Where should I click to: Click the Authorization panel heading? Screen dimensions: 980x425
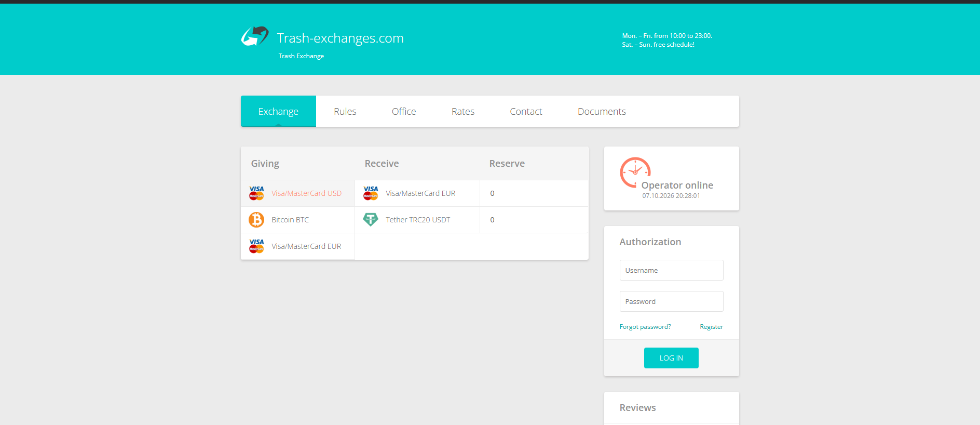coord(650,242)
